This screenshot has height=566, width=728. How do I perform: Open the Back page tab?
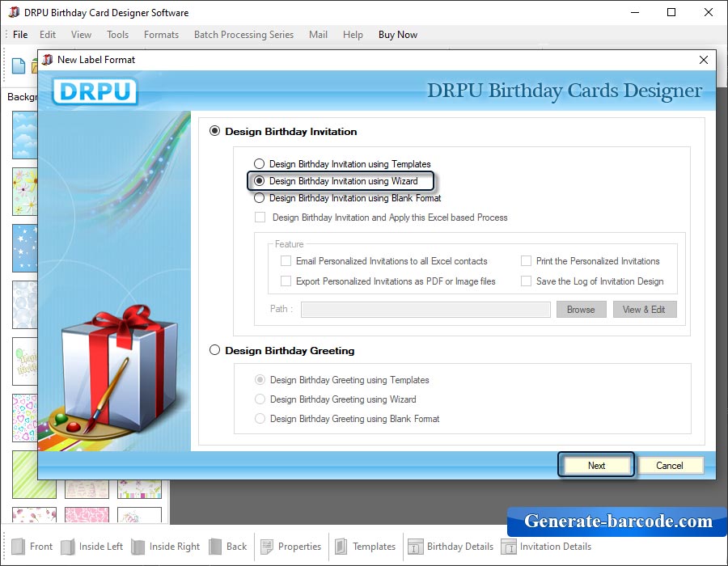pos(228,547)
